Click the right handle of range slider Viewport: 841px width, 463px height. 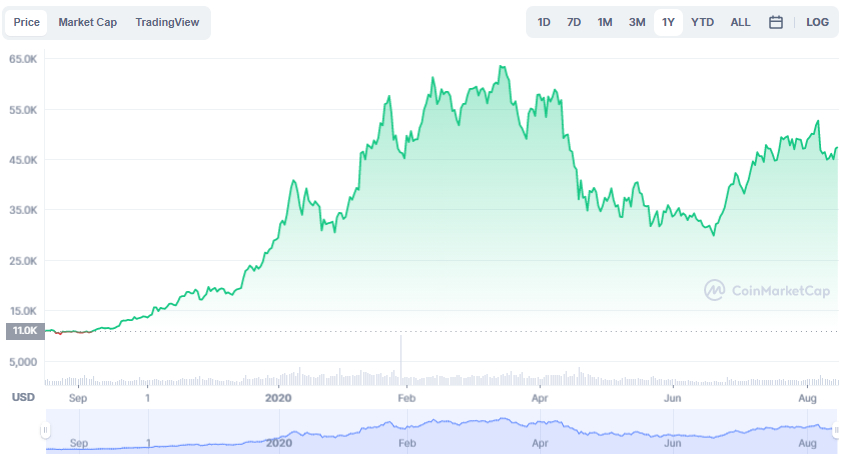click(836, 430)
